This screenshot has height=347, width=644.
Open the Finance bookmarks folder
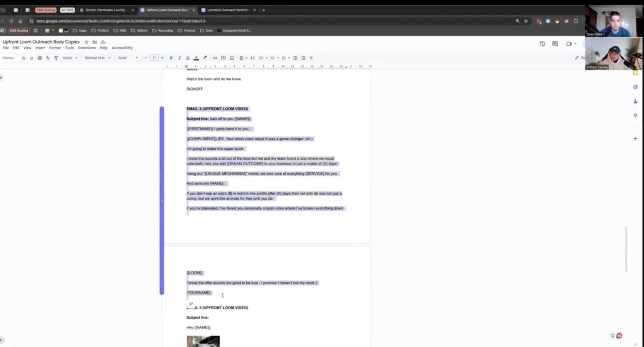(187, 31)
